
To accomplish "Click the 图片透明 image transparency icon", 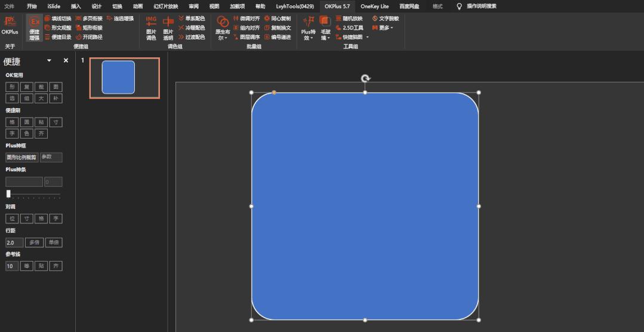I will tap(168, 27).
